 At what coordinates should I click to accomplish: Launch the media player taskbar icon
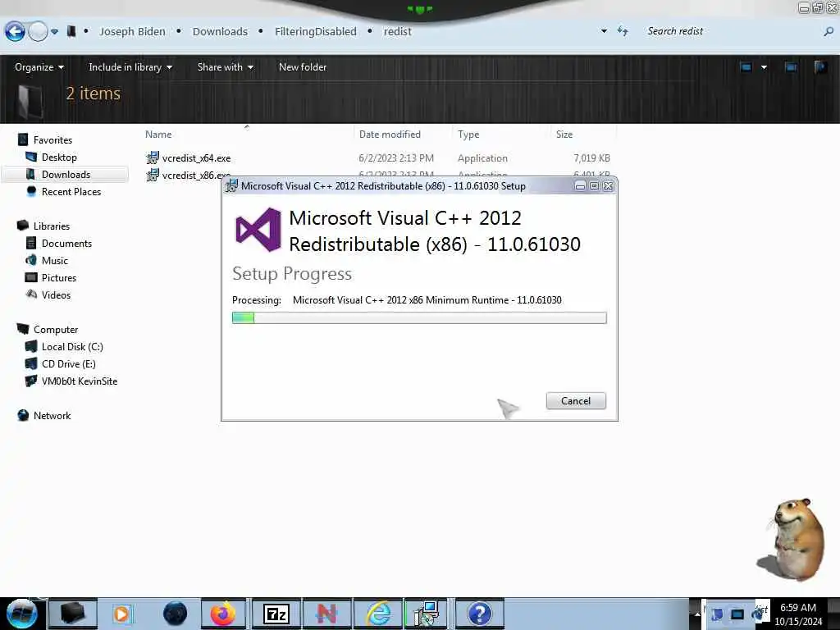121,614
